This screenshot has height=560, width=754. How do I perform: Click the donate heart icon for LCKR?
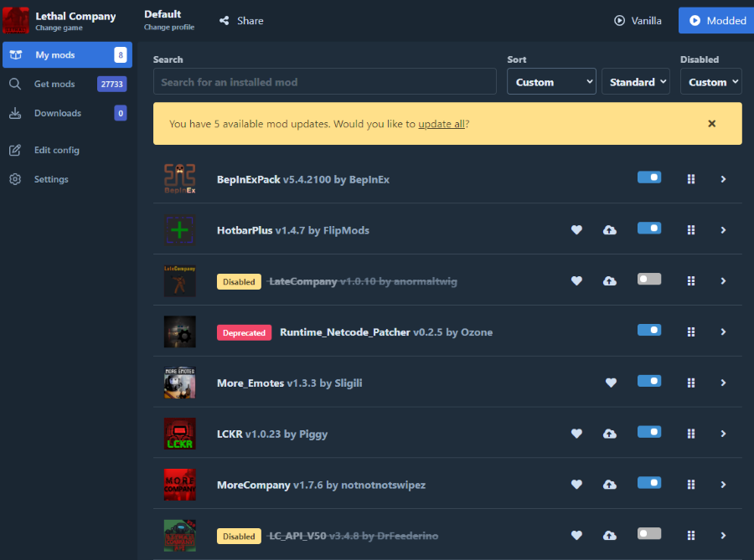(576, 434)
